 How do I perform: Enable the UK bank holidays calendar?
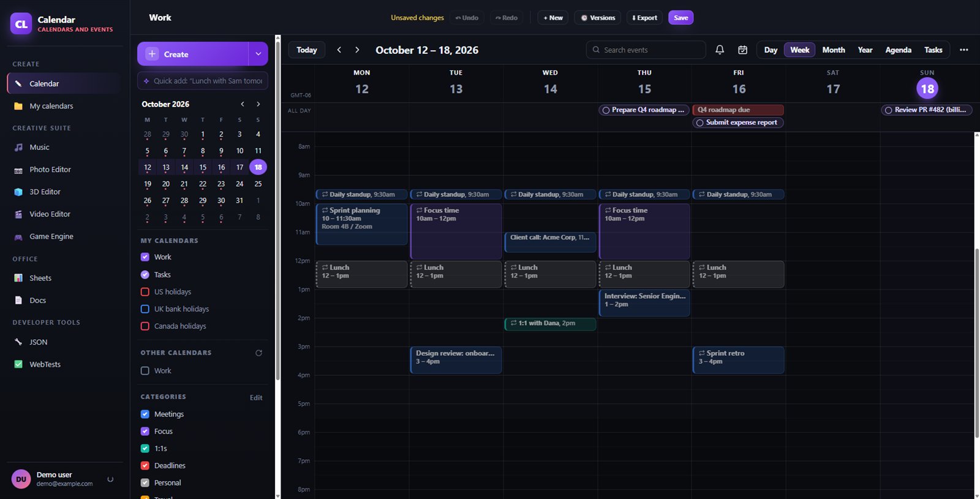(145, 309)
